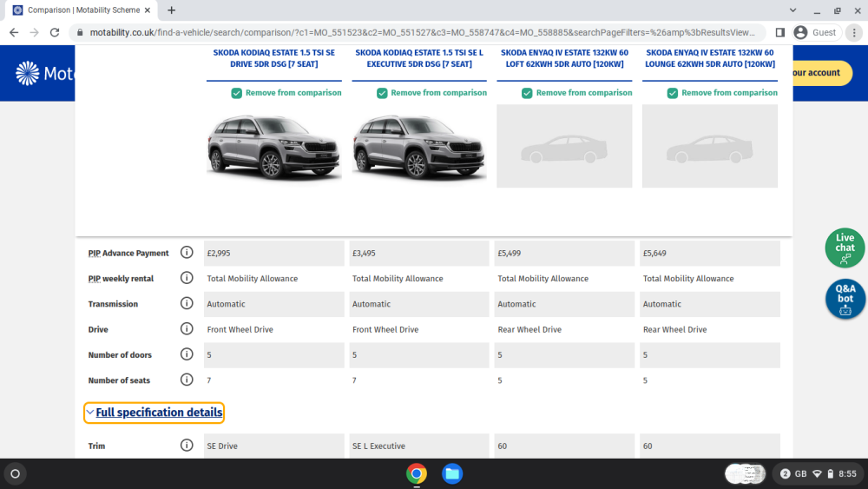Click the notification thumbnail in the shelf

pos(745,474)
